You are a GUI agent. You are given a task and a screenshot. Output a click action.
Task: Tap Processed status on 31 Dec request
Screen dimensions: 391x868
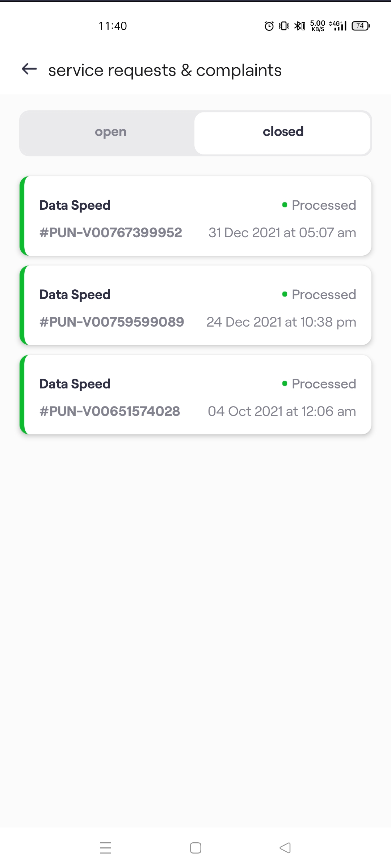(x=319, y=205)
